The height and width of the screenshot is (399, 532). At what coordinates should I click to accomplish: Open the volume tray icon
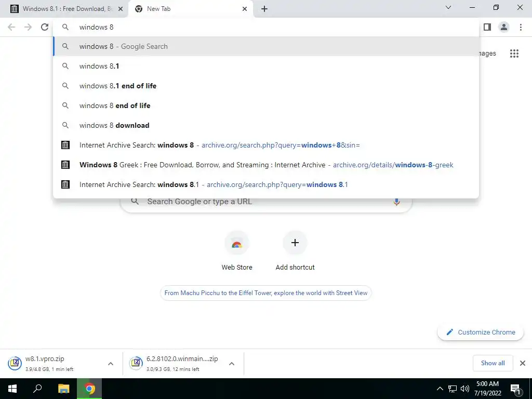pos(465,389)
